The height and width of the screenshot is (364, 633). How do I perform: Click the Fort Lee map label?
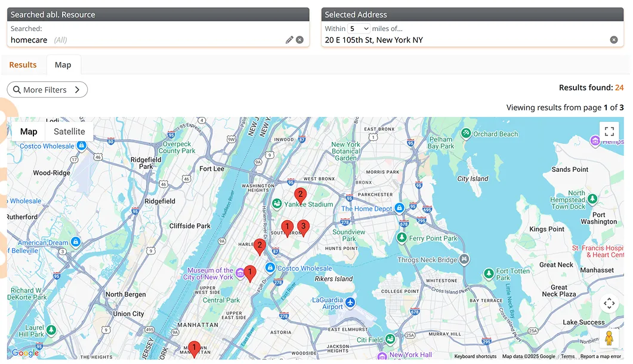(212, 168)
